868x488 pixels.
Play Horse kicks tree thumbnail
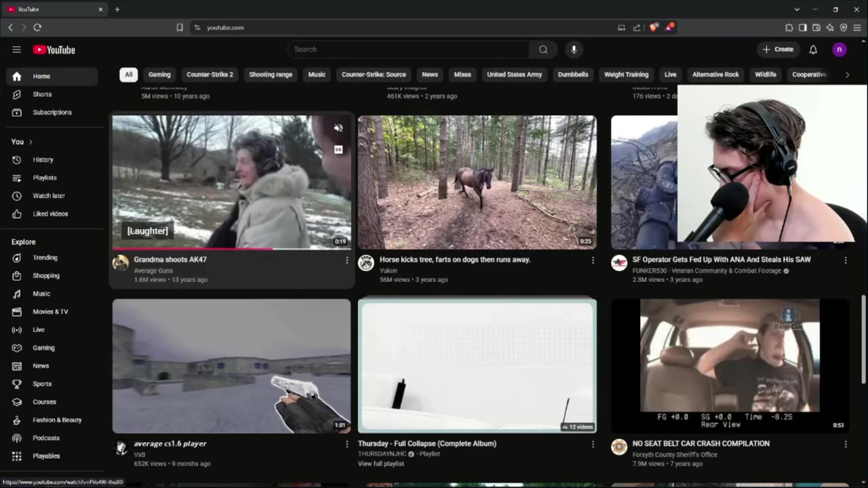coord(477,182)
